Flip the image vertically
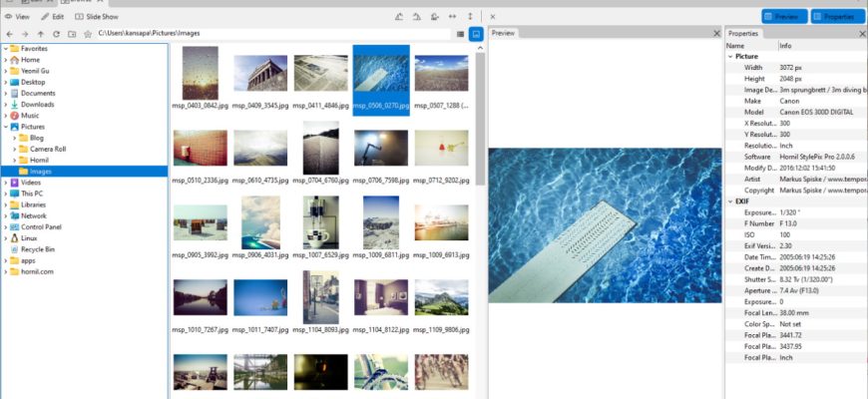Screen dimensions: 868x399 [470, 17]
